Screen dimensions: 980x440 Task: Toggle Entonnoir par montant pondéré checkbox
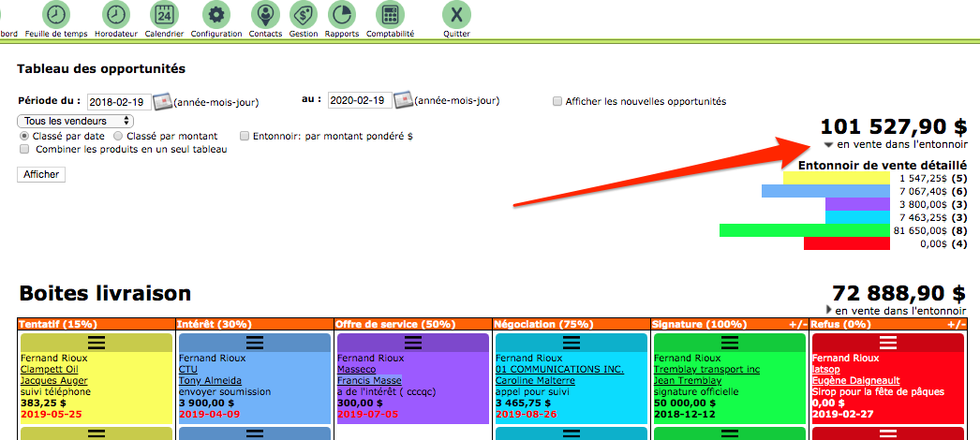tap(245, 136)
